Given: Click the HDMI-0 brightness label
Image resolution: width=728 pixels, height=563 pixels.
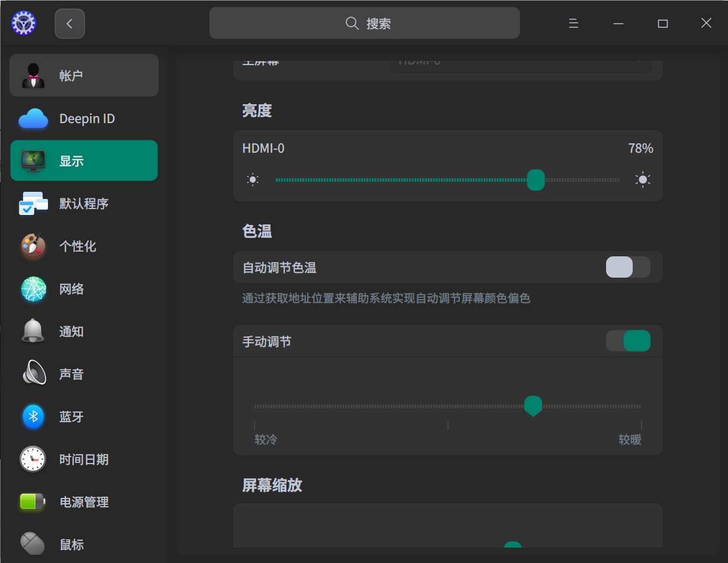Looking at the screenshot, I should click(x=263, y=148).
